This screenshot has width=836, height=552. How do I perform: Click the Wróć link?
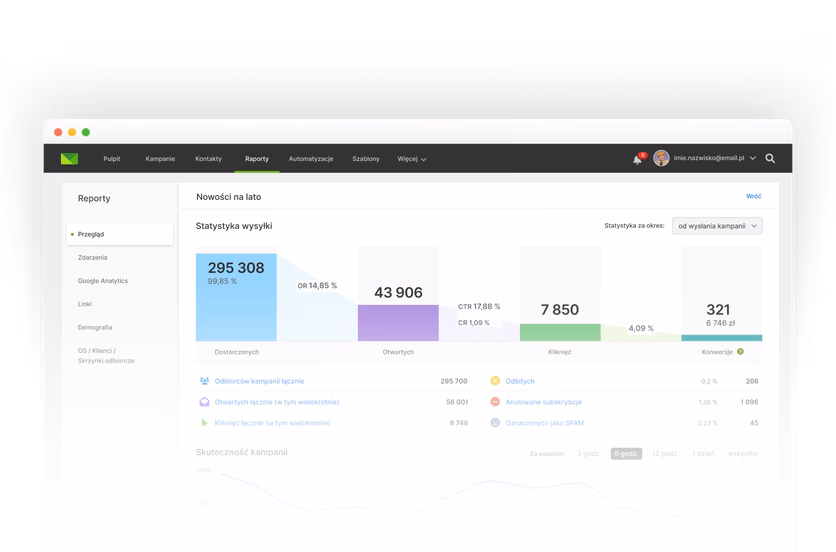click(753, 196)
